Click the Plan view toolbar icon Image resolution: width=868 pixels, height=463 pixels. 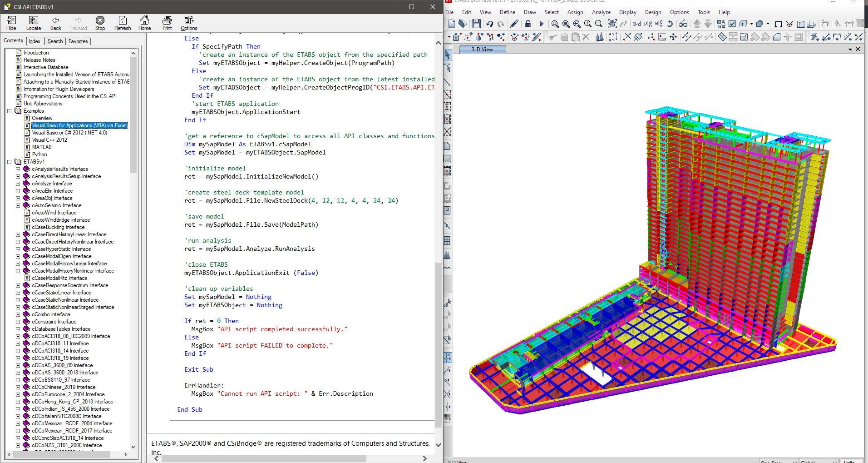648,24
